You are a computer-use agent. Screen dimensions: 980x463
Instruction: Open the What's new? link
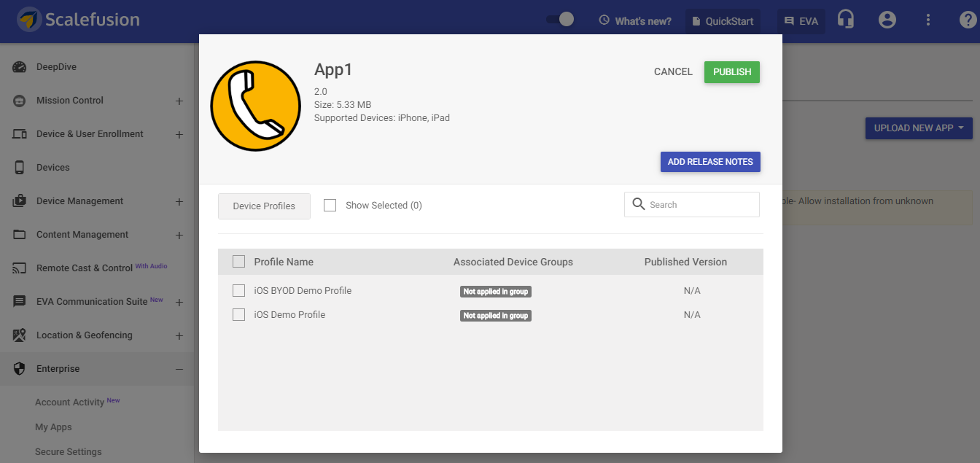pyautogui.click(x=635, y=20)
